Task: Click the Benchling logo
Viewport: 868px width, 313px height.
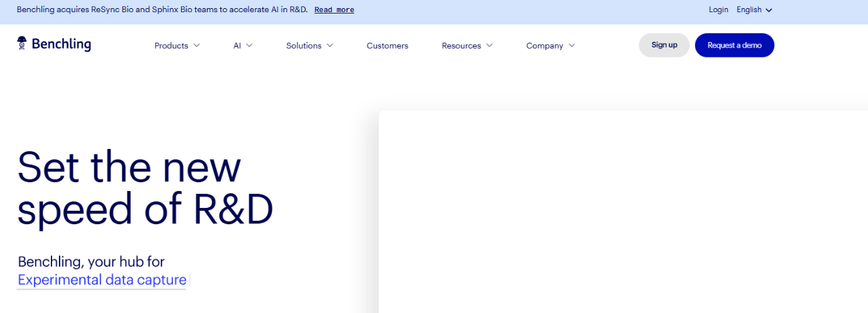Action: coord(54,45)
